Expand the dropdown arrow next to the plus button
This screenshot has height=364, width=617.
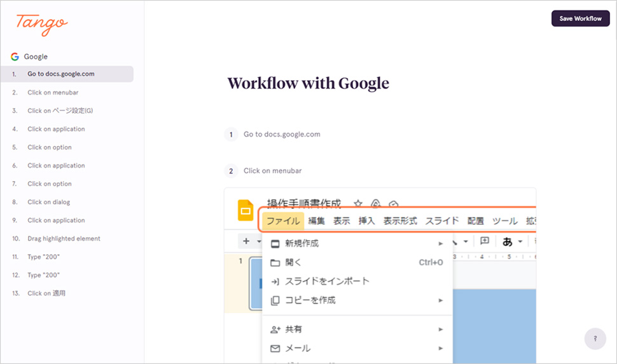[x=259, y=241]
